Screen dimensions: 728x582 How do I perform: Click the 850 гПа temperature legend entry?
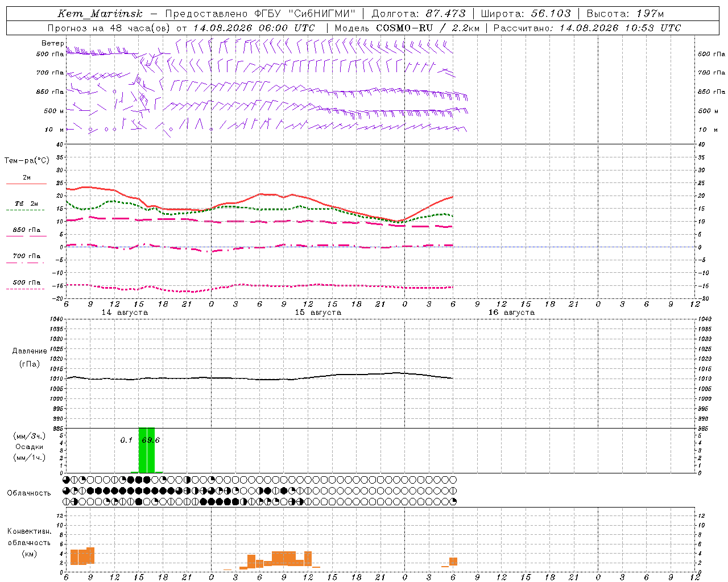click(x=26, y=232)
